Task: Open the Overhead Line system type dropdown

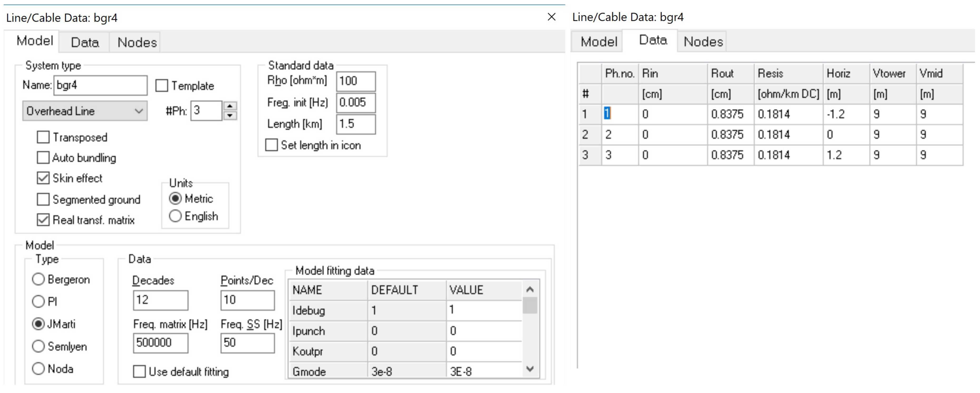Action: [85, 111]
